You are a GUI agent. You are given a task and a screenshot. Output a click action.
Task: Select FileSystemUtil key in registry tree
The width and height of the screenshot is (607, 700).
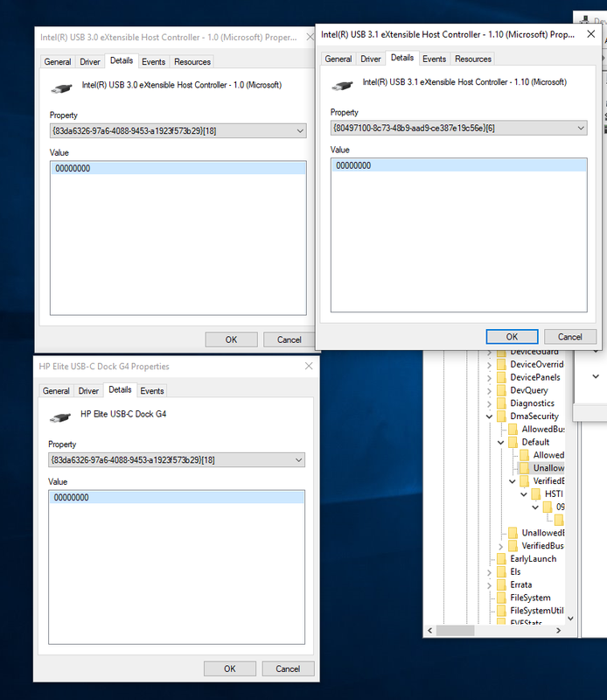point(537,610)
